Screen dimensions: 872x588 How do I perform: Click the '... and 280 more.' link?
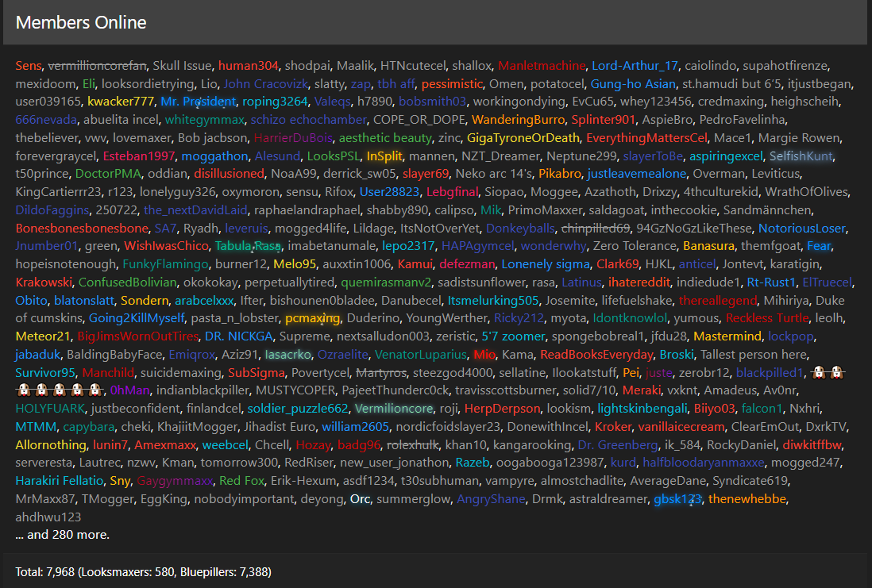pos(62,535)
